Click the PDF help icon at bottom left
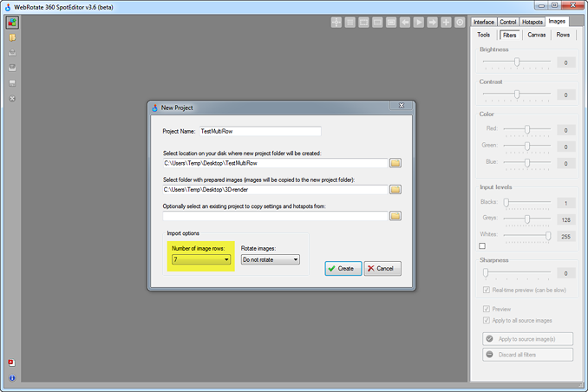The image size is (588, 392). (12, 363)
